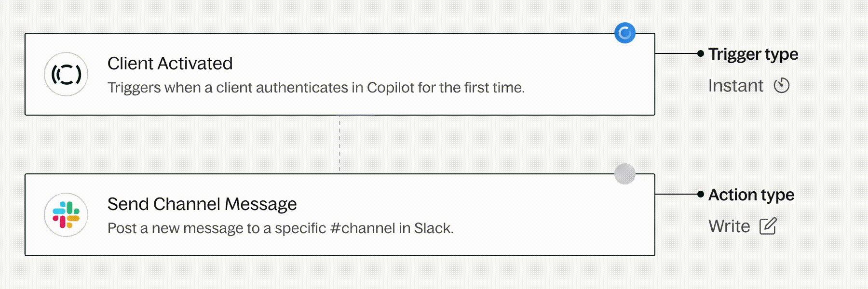Click the blue loading spinner badge
This screenshot has width=868, height=289.
(625, 33)
